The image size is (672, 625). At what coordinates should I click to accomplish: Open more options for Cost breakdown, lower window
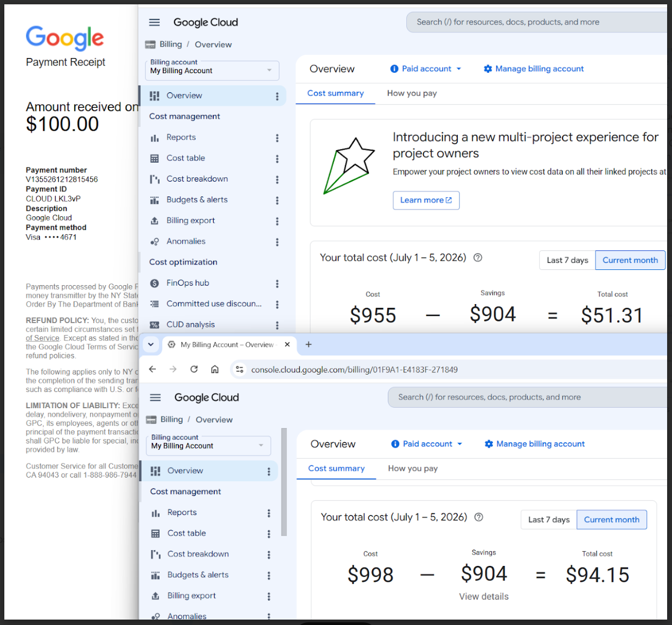point(268,555)
